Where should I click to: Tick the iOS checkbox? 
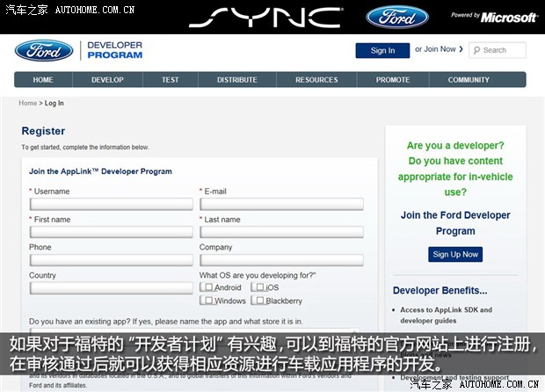pos(257,287)
